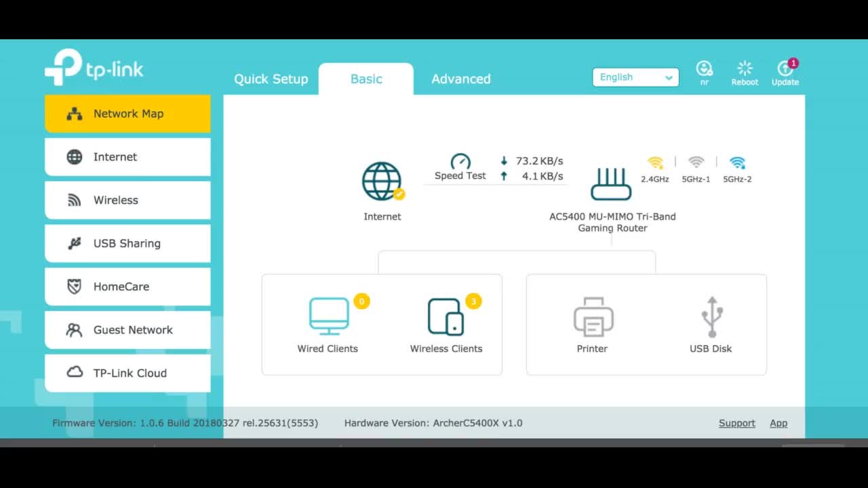Open USB Sharing in sidebar

[127, 243]
